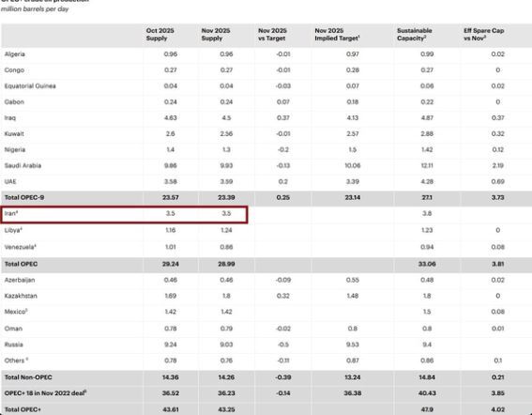Click the Kazakhstan row label
The height and width of the screenshot is (415, 532).
pyautogui.click(x=21, y=296)
